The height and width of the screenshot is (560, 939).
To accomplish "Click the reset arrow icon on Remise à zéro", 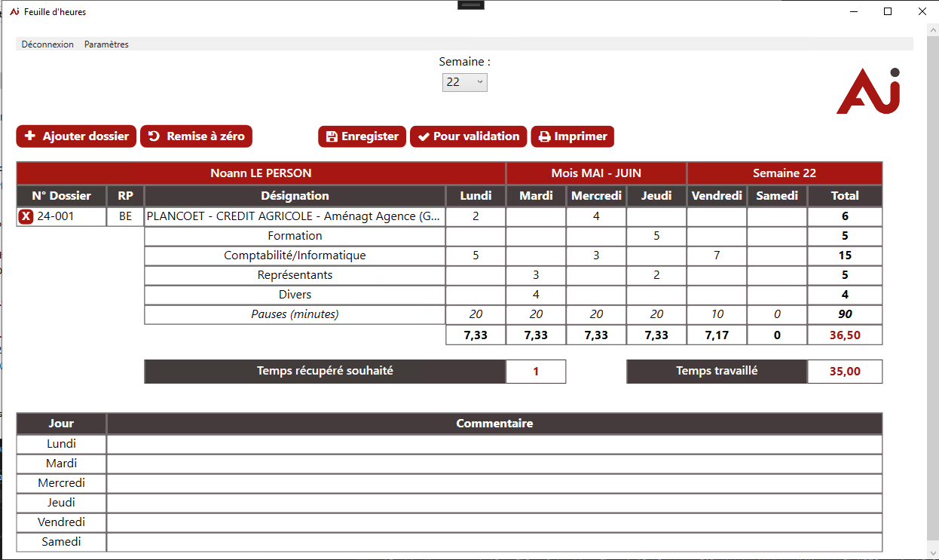I will [154, 136].
